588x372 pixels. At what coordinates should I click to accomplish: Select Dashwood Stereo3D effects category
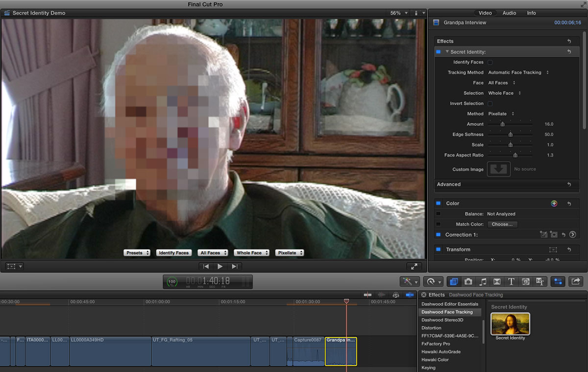click(442, 320)
